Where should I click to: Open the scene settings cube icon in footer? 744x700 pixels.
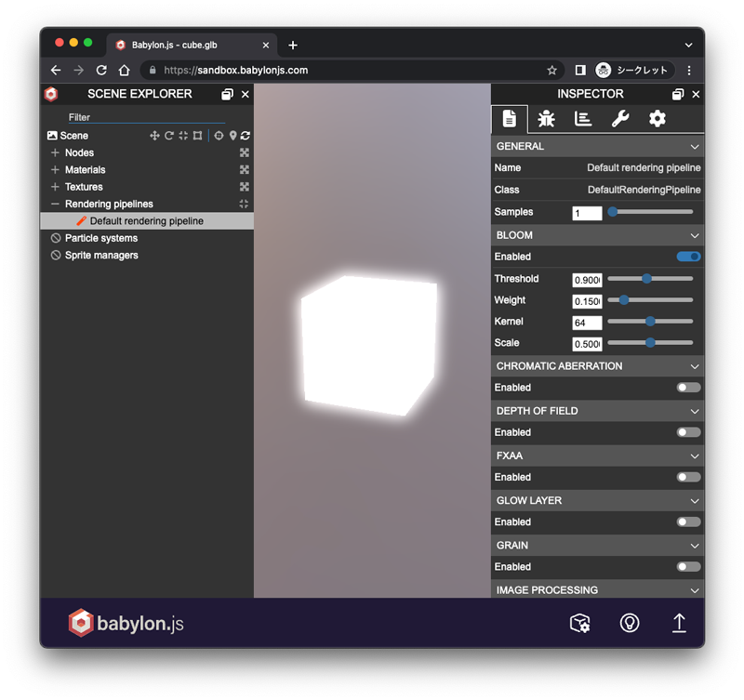(x=579, y=623)
